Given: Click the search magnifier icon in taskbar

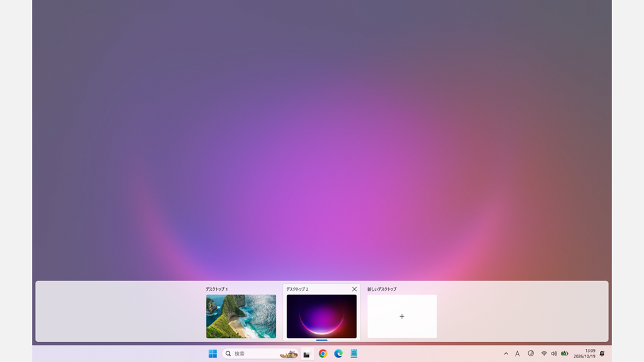Looking at the screenshot, I should coord(228,353).
